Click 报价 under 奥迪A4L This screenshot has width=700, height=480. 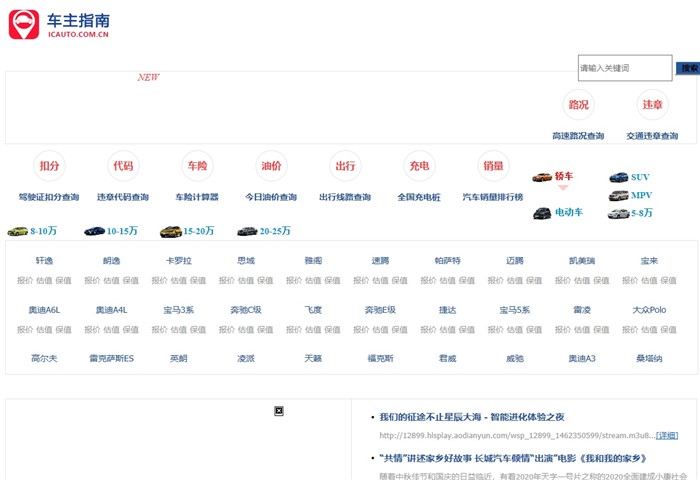[92, 330]
